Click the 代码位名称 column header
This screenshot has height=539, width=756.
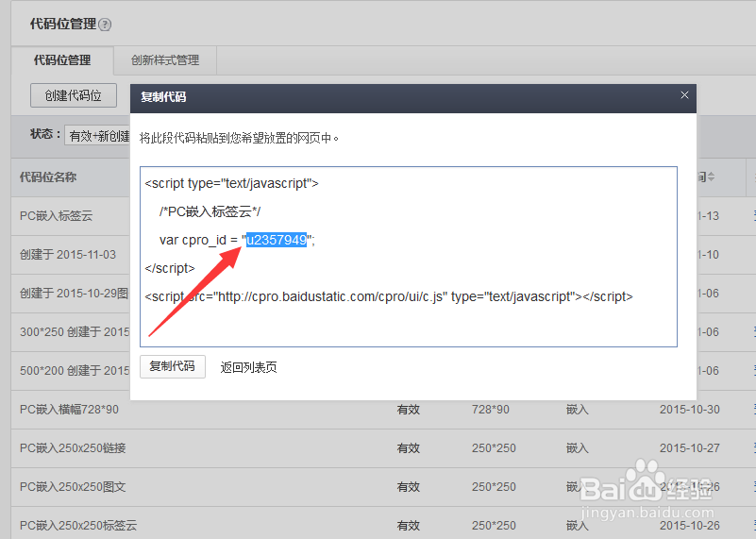coord(48,177)
